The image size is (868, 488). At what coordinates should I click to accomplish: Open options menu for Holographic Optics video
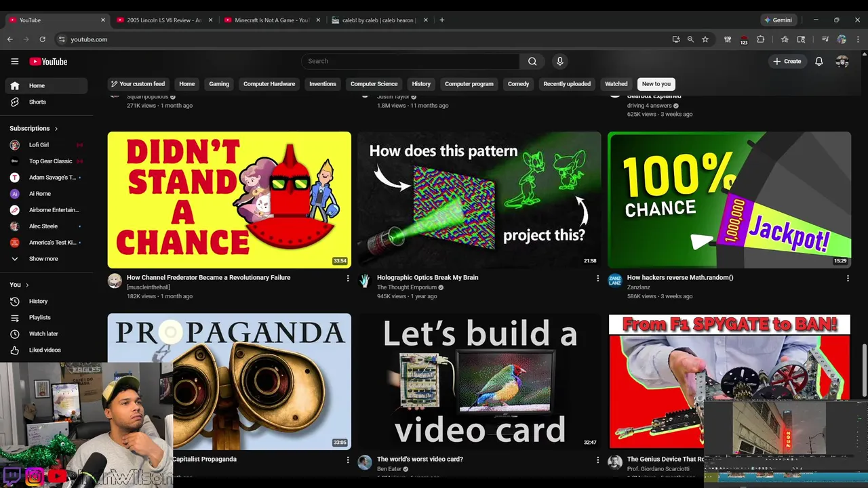(x=597, y=278)
